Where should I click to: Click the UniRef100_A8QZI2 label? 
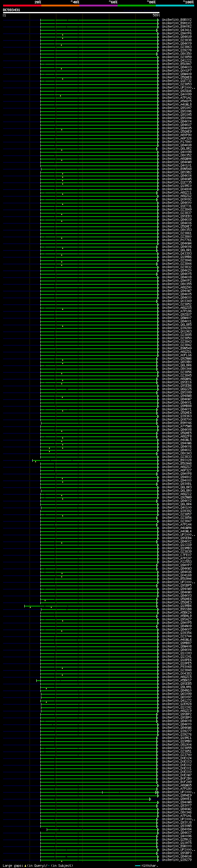coord(176,494)
